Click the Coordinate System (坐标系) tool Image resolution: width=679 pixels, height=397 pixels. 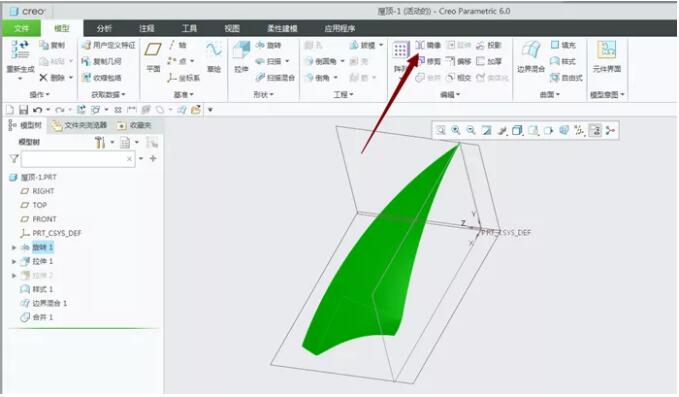pos(184,78)
